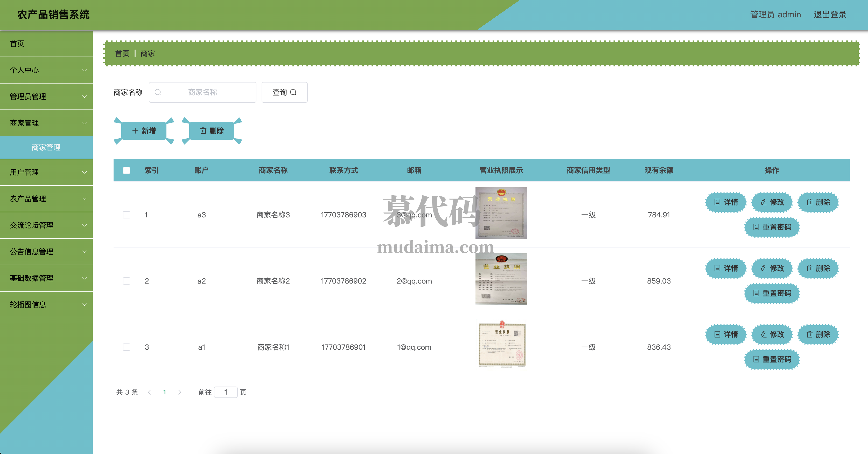Image resolution: width=868 pixels, height=454 pixels.
Task: Click 重置密码 for merchant a3
Action: point(772,227)
